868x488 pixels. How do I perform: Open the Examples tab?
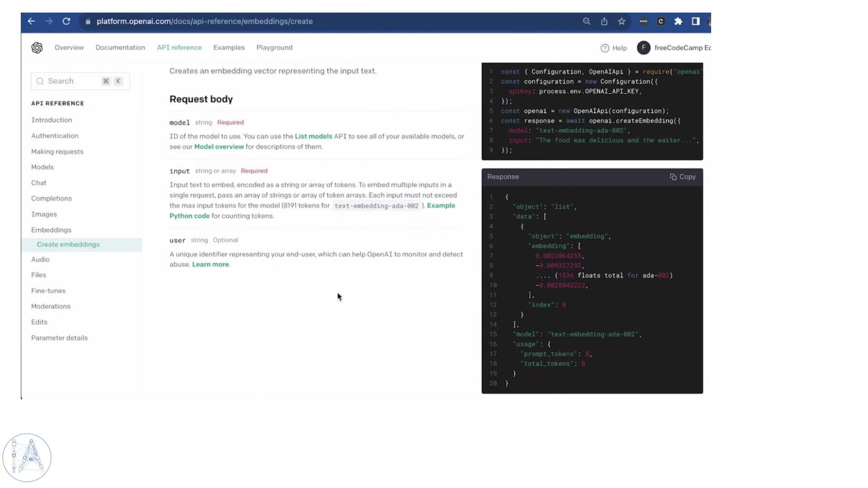point(229,47)
